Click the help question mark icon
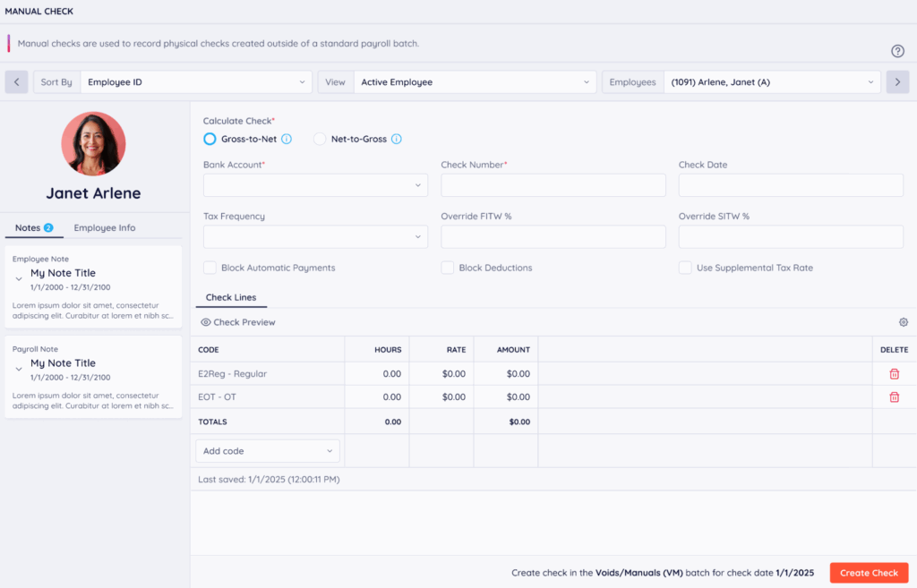This screenshot has height=588, width=917. click(897, 51)
